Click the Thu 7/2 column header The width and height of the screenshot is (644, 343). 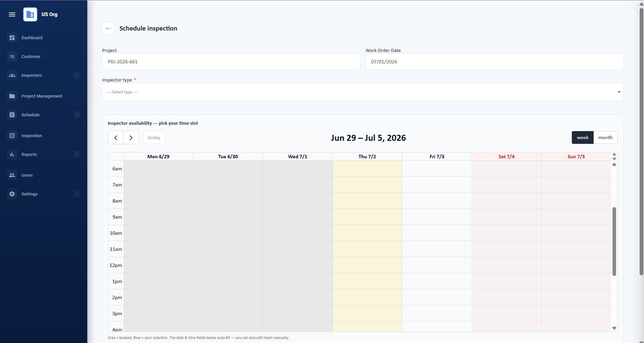[367, 157]
